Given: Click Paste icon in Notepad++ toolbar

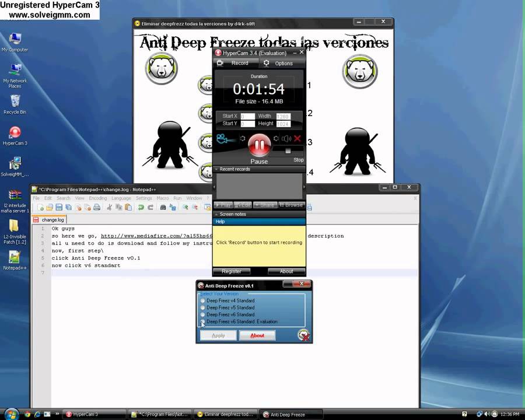Looking at the screenshot, I should [x=128, y=207].
